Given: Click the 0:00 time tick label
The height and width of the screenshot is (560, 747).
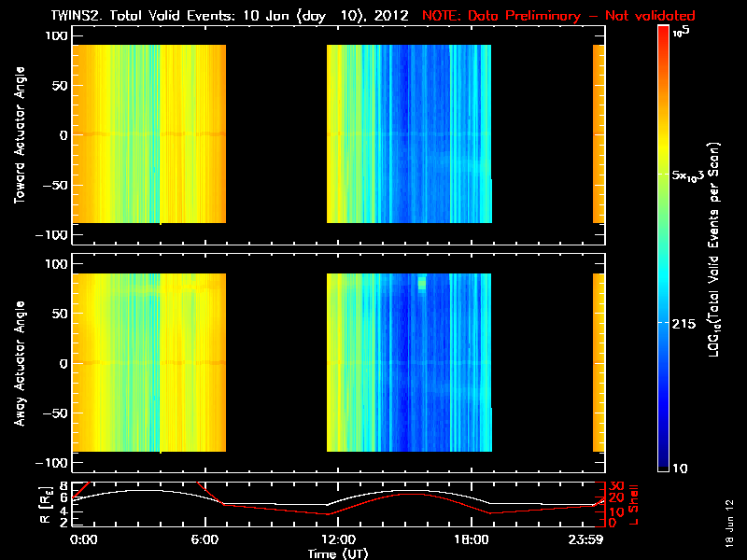Looking at the screenshot, I should [x=84, y=539].
